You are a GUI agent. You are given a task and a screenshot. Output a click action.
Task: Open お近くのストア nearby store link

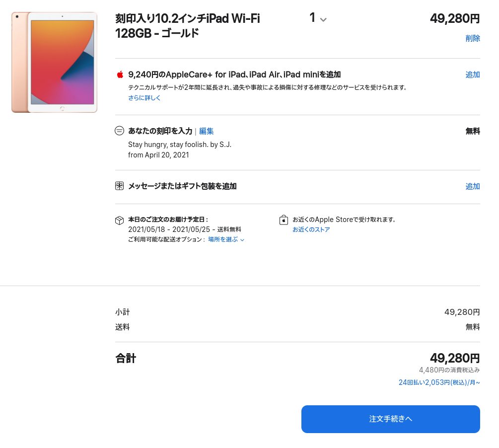pyautogui.click(x=311, y=229)
